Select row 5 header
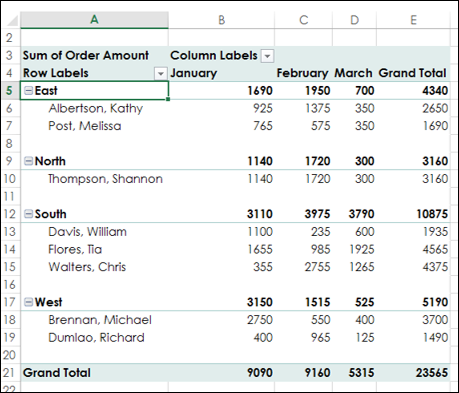 pos(10,91)
